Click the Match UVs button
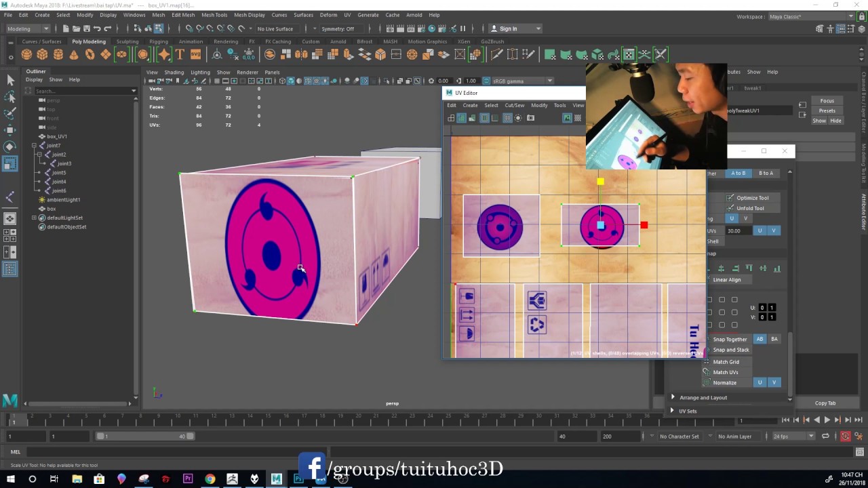 pyautogui.click(x=726, y=372)
